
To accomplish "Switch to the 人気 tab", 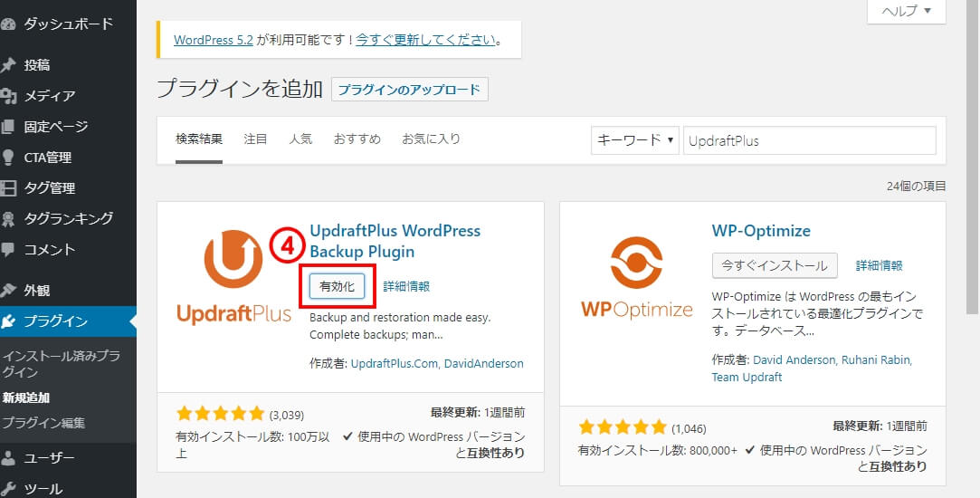I will tap(300, 139).
